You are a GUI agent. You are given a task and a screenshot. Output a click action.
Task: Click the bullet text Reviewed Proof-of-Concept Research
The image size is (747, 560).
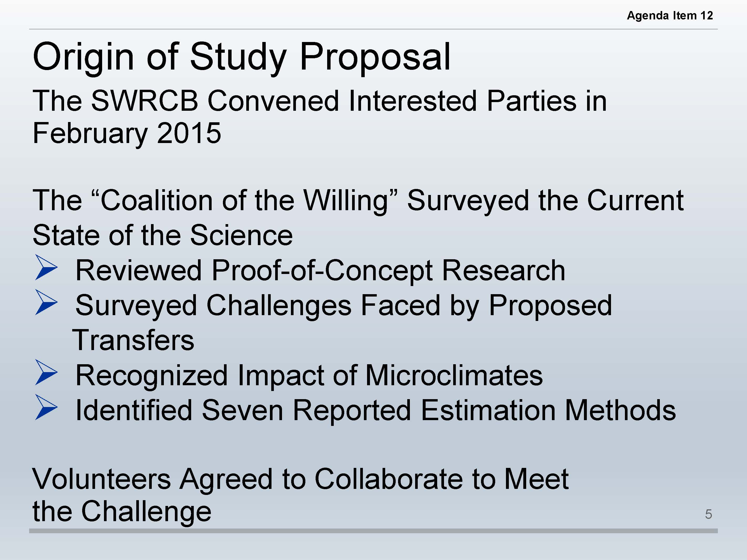[320, 271]
